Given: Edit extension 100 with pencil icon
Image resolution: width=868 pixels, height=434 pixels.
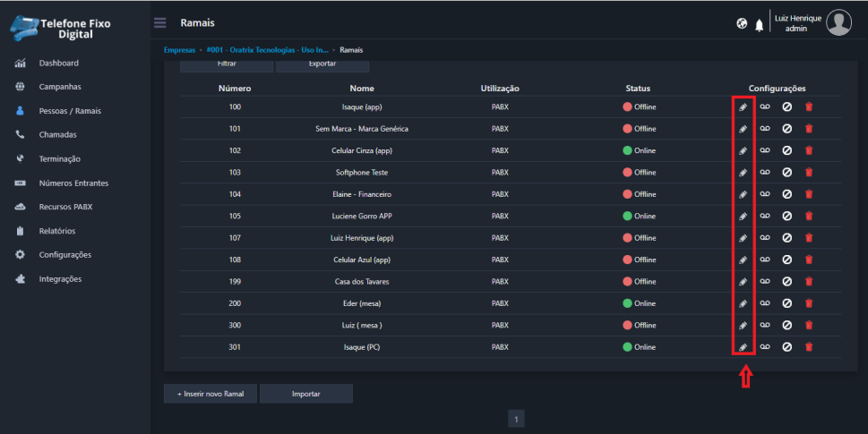Looking at the screenshot, I should 743,107.
